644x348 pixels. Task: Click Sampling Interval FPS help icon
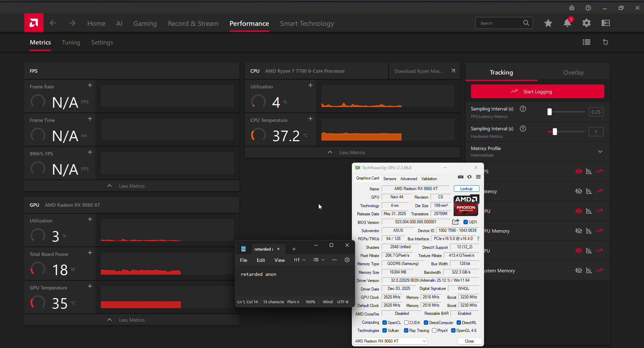click(523, 109)
